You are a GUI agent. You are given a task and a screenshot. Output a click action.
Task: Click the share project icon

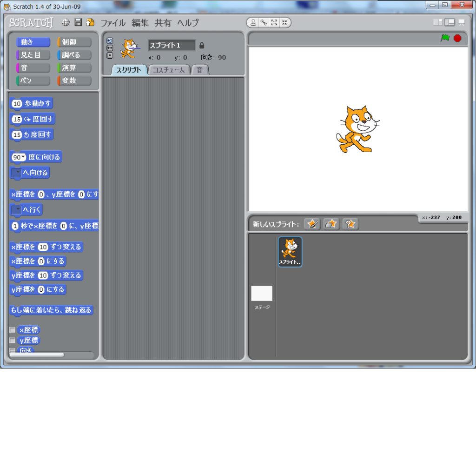coord(90,22)
